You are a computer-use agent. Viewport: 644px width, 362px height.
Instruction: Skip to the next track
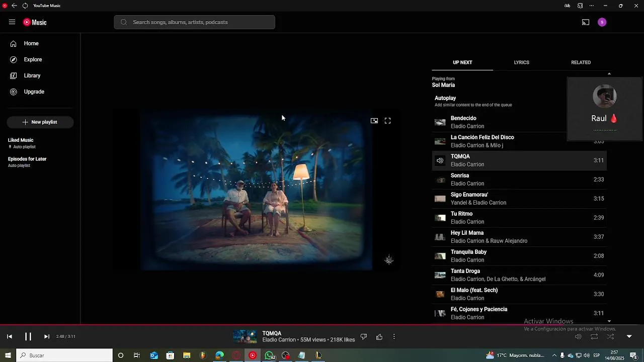click(x=47, y=336)
